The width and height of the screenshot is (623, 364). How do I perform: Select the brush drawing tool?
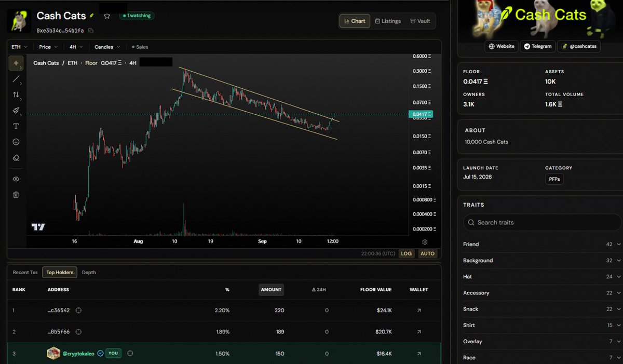16,111
